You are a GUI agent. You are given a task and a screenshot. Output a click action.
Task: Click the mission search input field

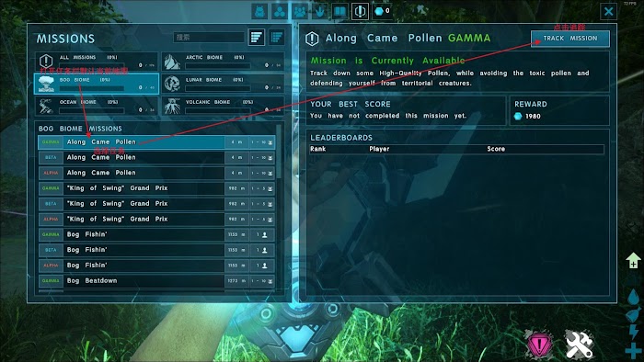click(x=209, y=38)
